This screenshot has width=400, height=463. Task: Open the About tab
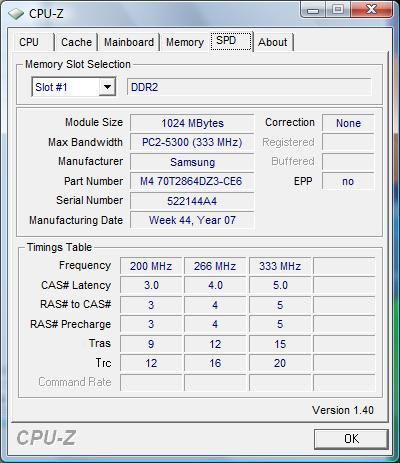(273, 42)
